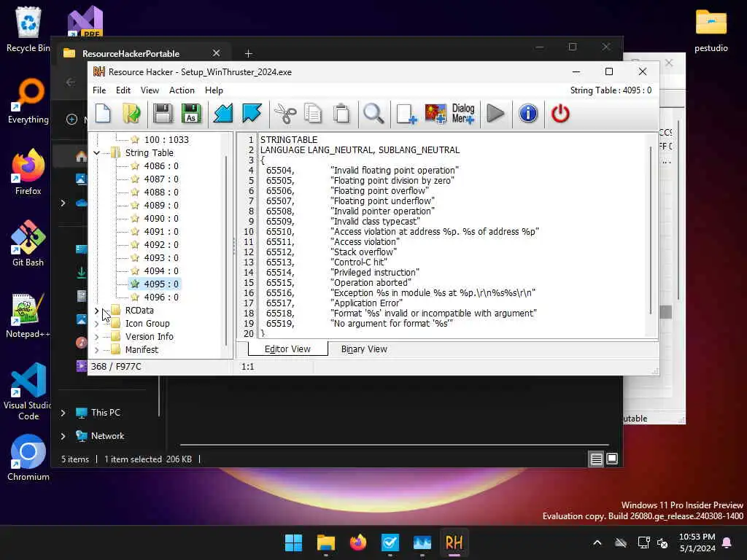Open the Everything search desktop shortcut

point(28,101)
